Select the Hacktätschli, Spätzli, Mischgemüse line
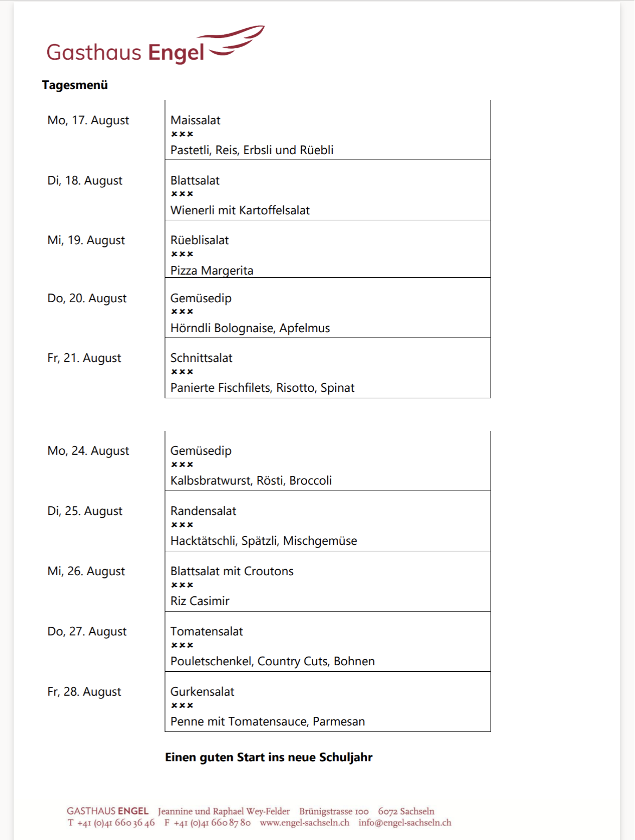Image resolution: width=635 pixels, height=840 pixels. pyautogui.click(x=264, y=541)
